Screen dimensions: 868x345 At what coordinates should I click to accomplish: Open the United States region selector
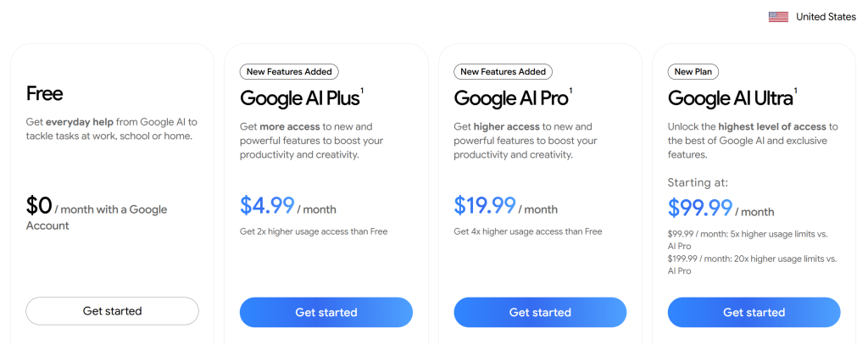coord(812,17)
